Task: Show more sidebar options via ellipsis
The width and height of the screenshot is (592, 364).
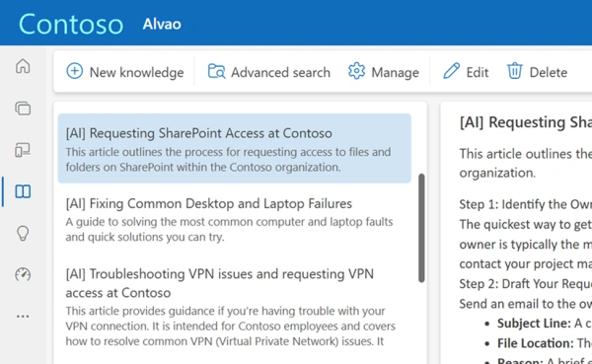Action: coord(23,316)
